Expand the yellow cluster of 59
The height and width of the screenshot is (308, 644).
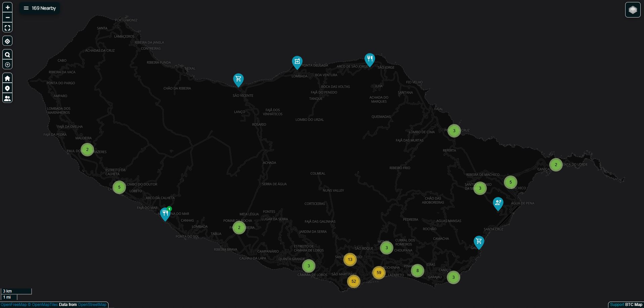pos(379,273)
